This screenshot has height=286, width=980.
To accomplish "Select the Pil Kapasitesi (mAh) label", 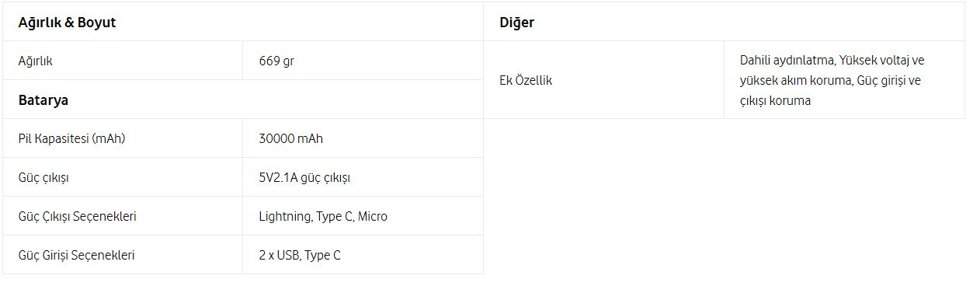I will point(71,138).
